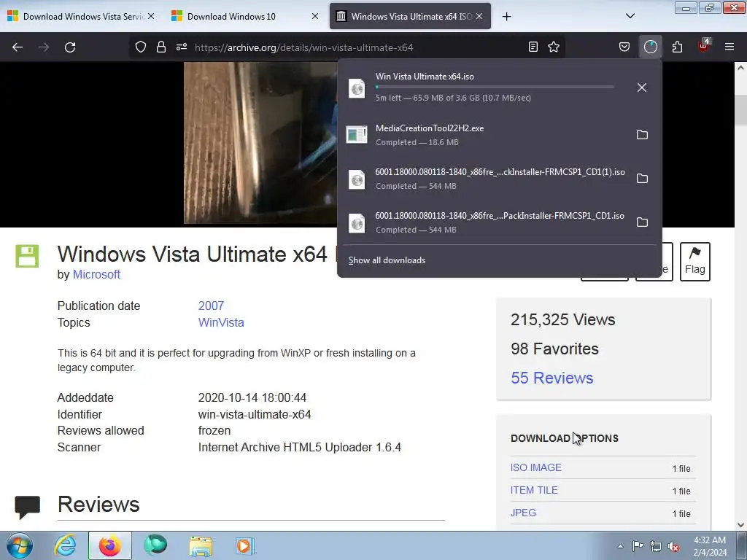Go back to the previous page
Screen dimensions: 747x560
click(x=18, y=47)
